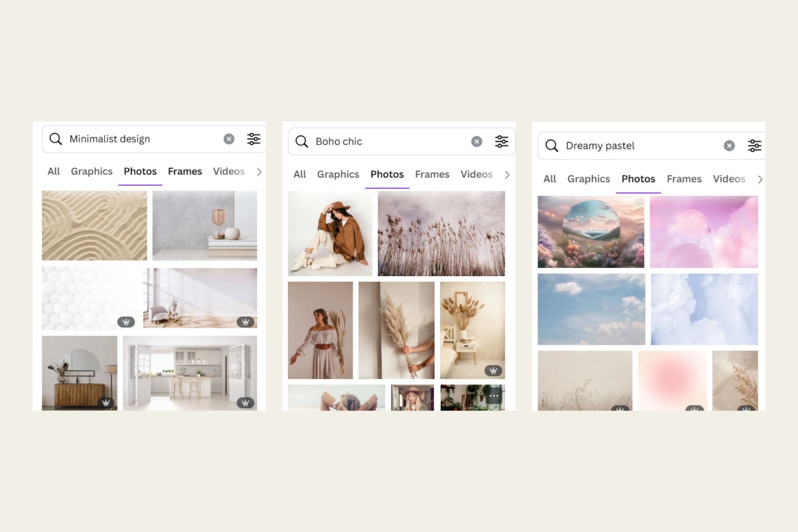Open filters in the Dreamy pastel panel
The width and height of the screenshot is (798, 532).
(755, 145)
